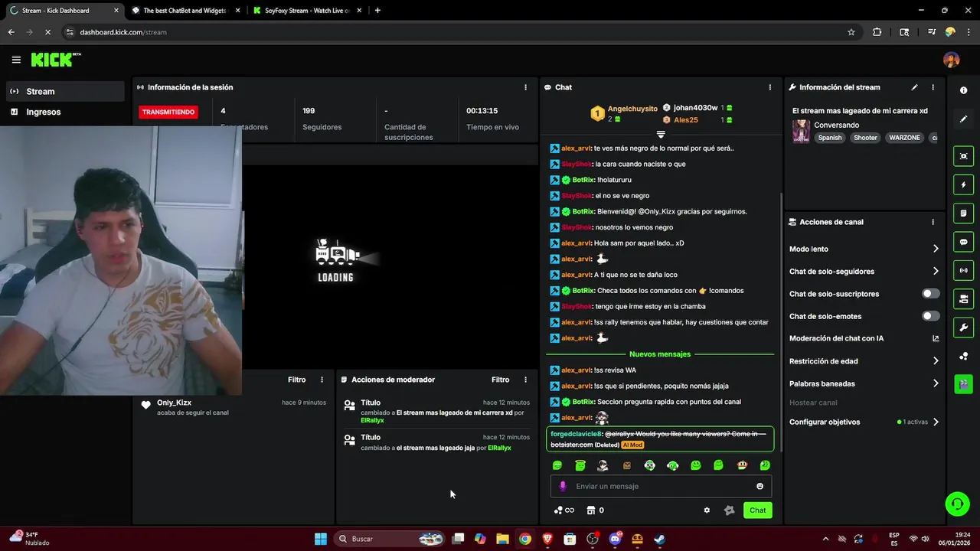Toggle the broadcast session info widget icon

click(963, 270)
